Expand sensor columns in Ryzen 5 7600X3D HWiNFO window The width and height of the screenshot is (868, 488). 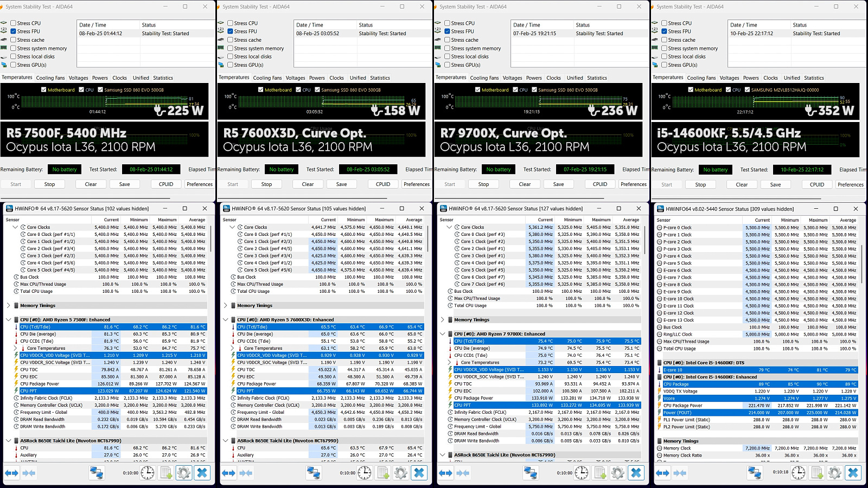[x=228, y=473]
